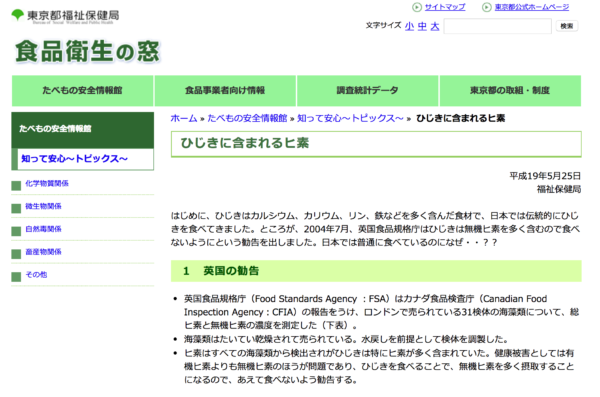This screenshot has height=397, width=600.
Task: Click the 知って安心～トピックス～ breadcrumb link
Action: [x=350, y=118]
